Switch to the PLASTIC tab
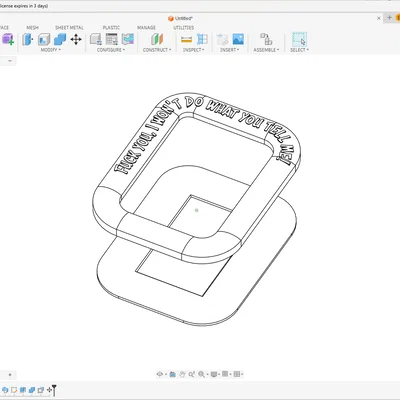The width and height of the screenshot is (400, 400). (x=111, y=28)
